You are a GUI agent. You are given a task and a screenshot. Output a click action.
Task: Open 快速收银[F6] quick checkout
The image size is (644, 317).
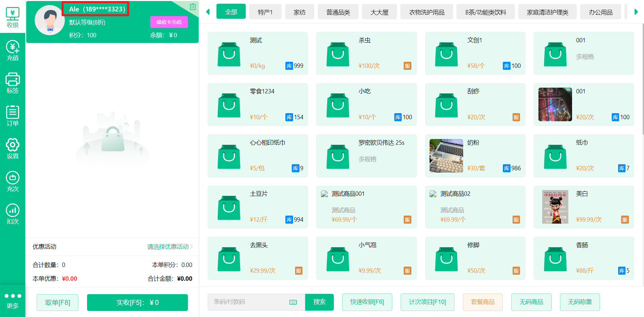[x=367, y=302]
